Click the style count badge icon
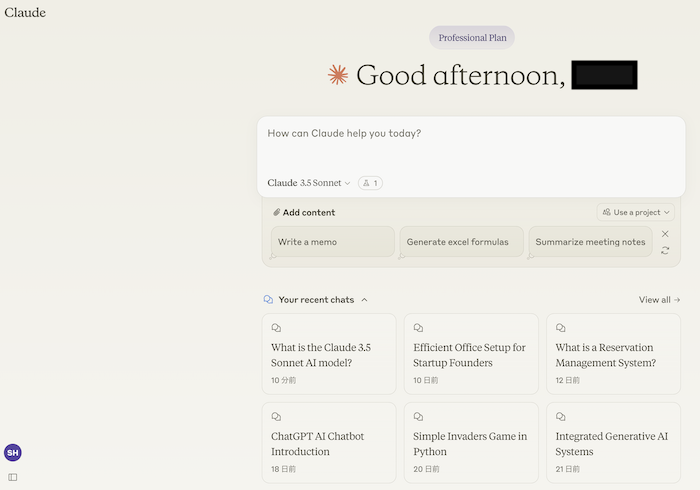The width and height of the screenshot is (700, 490). [370, 183]
